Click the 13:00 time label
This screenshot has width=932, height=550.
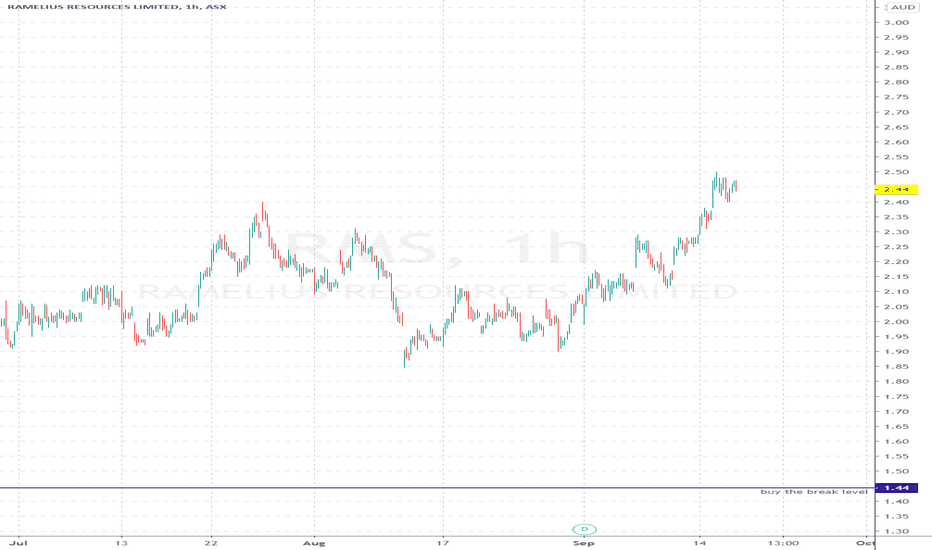click(783, 543)
